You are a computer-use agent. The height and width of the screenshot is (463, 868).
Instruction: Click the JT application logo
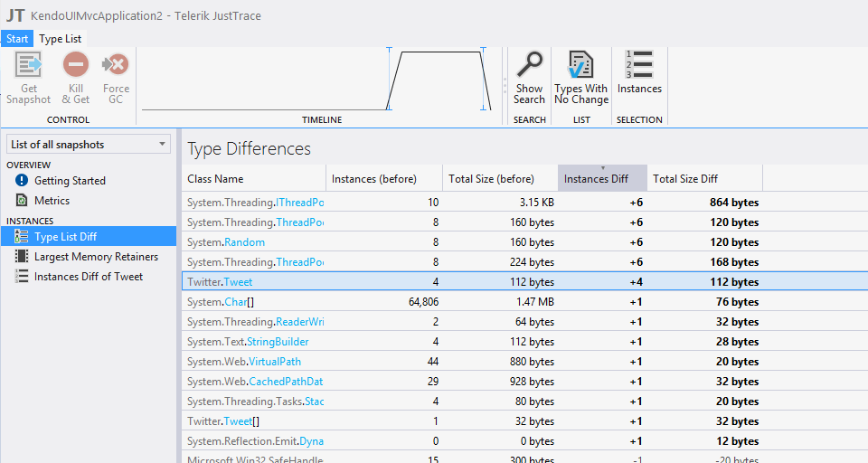click(x=15, y=15)
